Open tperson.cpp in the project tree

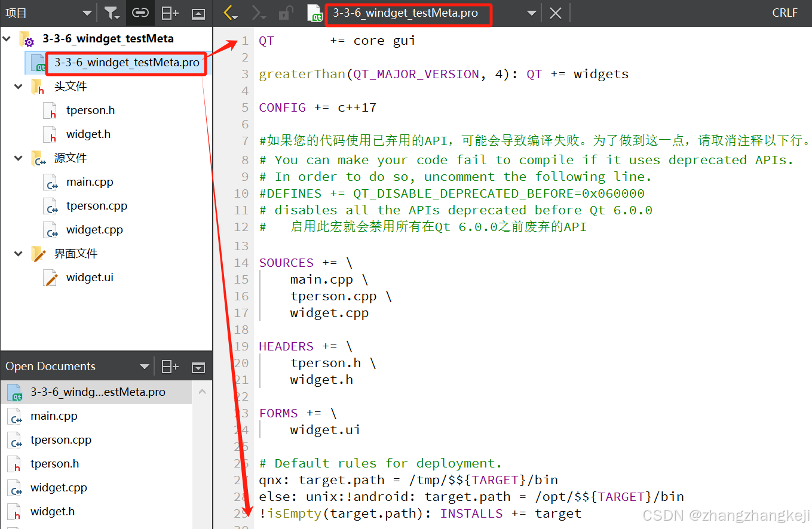point(97,206)
